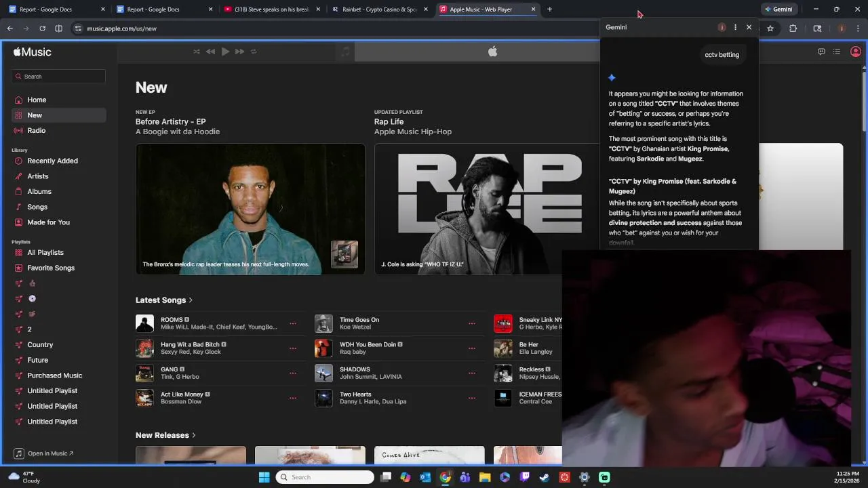Toggle repeat mode in Apple Music player

pos(254,52)
